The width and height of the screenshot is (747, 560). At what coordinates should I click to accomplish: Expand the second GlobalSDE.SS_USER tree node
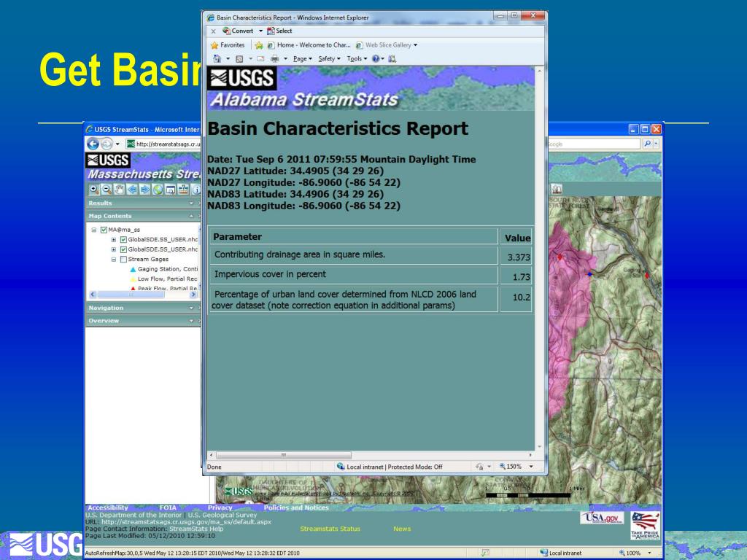pos(113,249)
